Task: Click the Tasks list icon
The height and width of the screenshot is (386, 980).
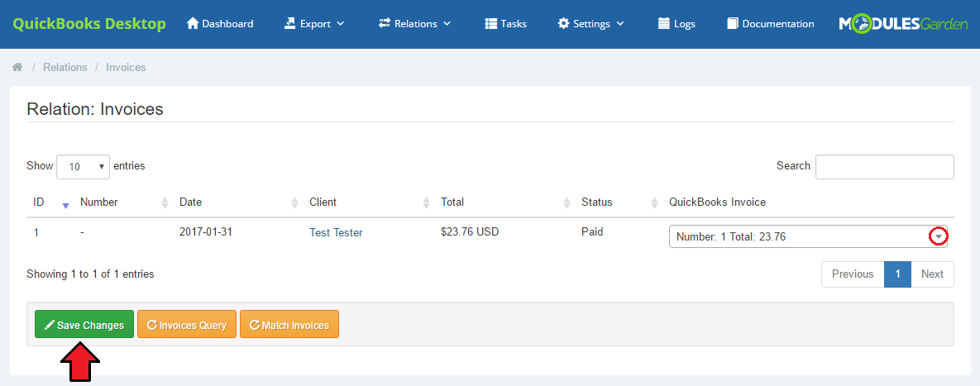Action: coord(490,24)
